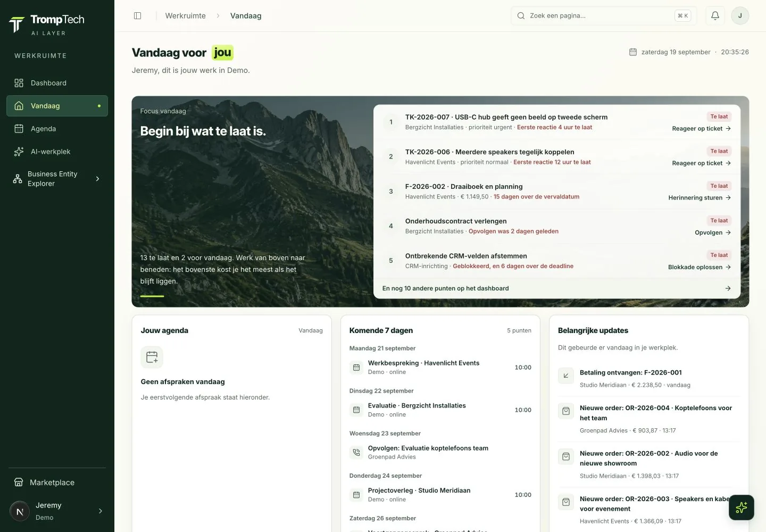Click calendar icon beside Werkbespreking Havenlicht Events
This screenshot has width=766, height=532.
tap(356, 367)
